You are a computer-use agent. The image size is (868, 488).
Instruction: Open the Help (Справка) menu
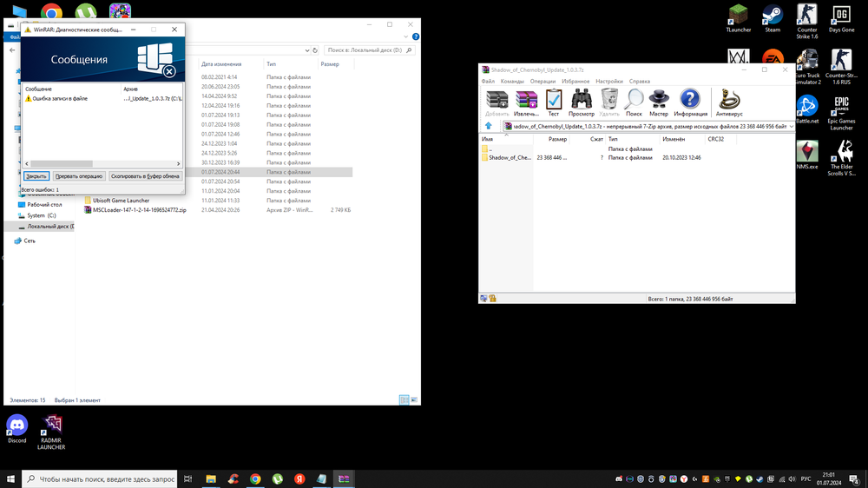(x=640, y=82)
